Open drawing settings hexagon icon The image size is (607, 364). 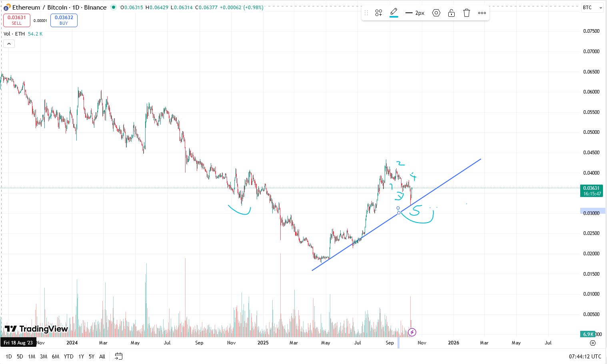(x=436, y=13)
